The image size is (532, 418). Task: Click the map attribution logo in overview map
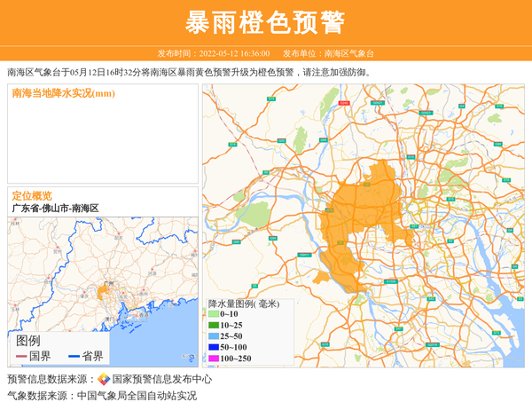tap(188, 358)
